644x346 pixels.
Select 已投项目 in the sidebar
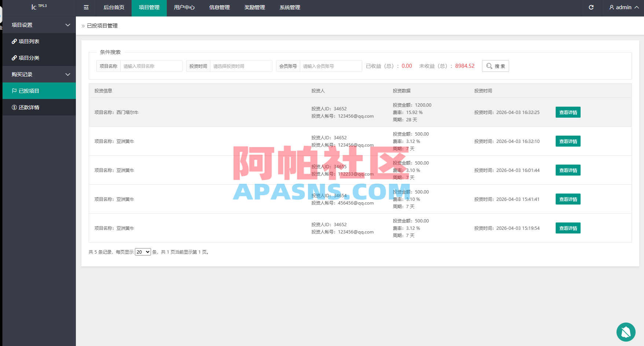[x=39, y=91]
